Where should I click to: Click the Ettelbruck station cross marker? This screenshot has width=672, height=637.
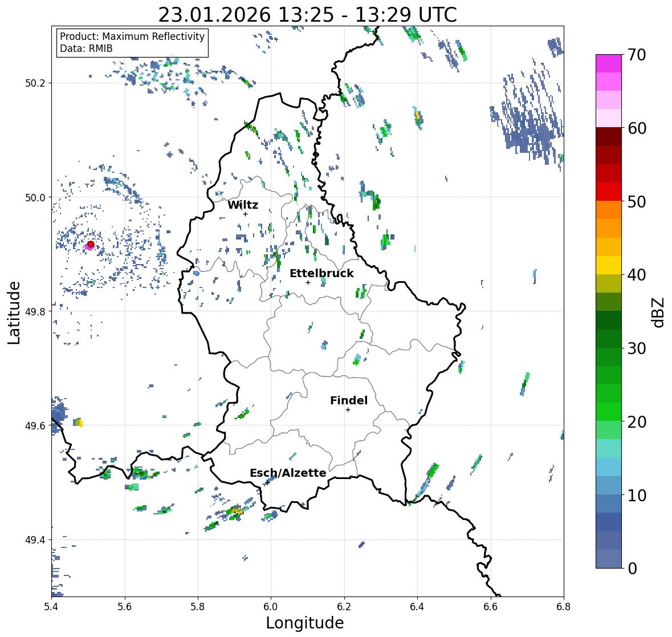click(308, 282)
